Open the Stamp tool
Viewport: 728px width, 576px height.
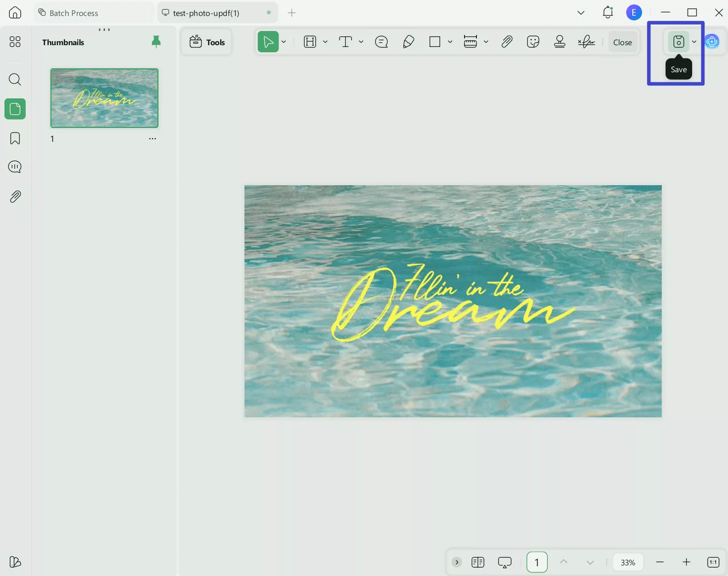(x=560, y=42)
